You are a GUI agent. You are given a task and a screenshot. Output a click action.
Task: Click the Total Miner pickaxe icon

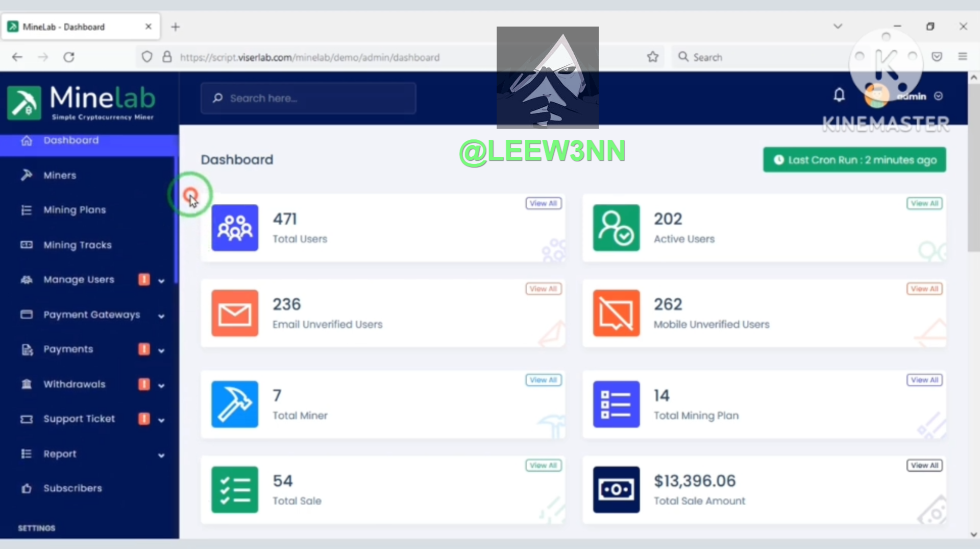coord(235,404)
